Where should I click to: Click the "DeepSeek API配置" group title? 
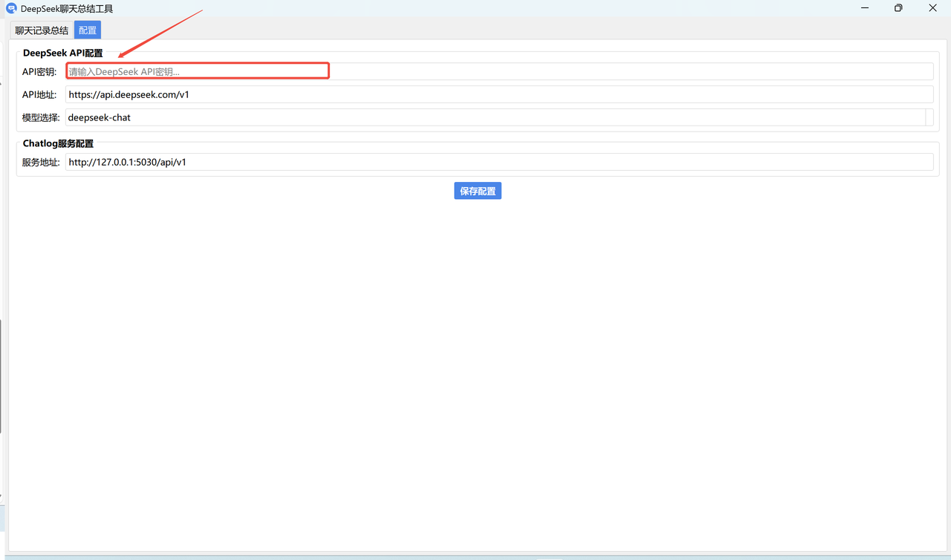63,53
